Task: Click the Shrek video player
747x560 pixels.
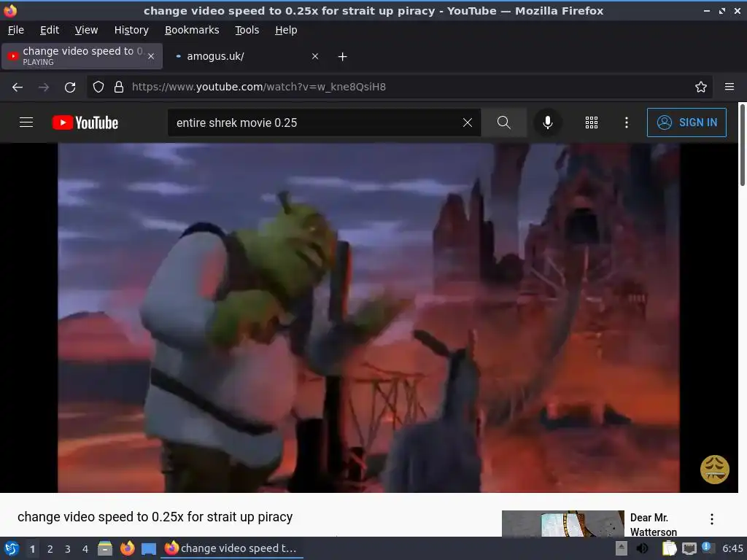Action: (x=368, y=318)
